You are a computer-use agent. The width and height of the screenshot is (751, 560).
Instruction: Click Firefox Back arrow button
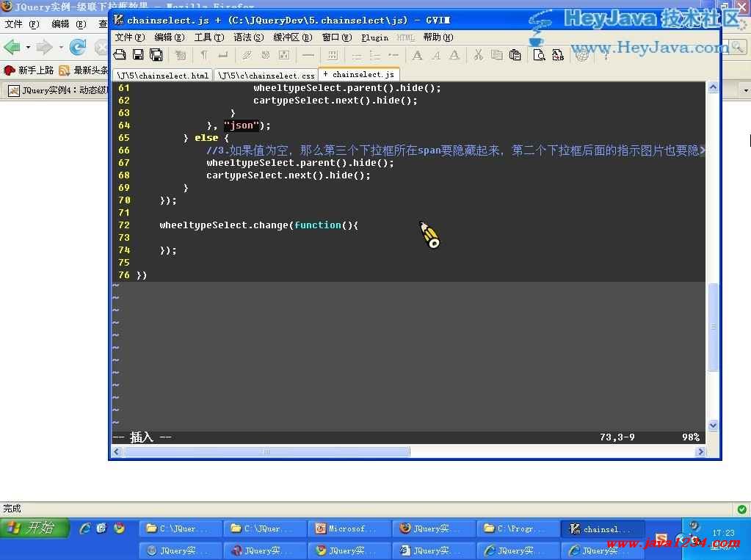pos(12,47)
